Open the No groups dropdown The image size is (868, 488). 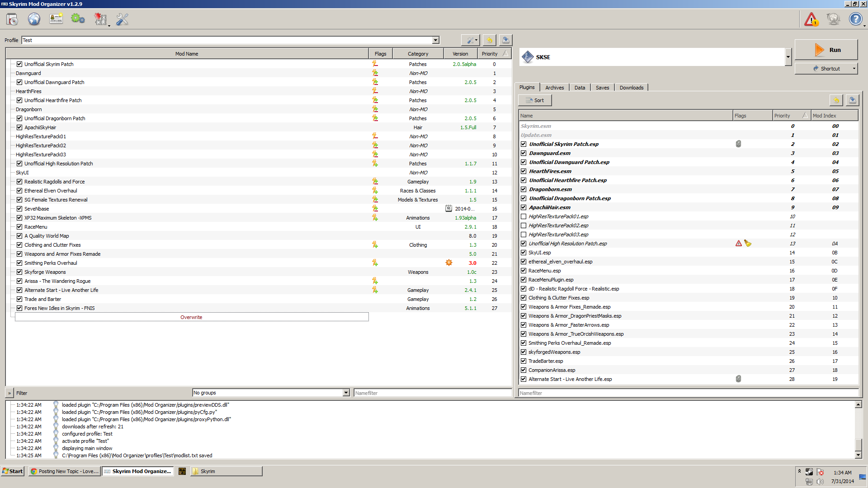346,393
